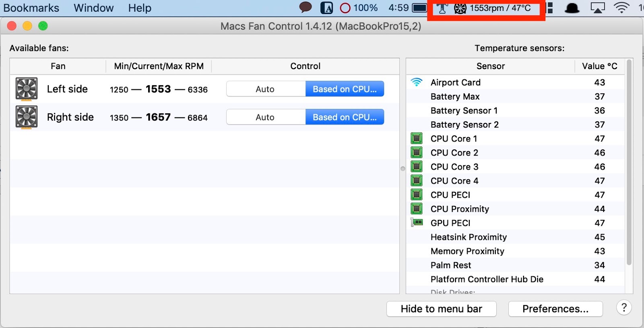Viewport: 644px width, 328px height.
Task: Click the Sensor column header
Action: click(x=490, y=66)
